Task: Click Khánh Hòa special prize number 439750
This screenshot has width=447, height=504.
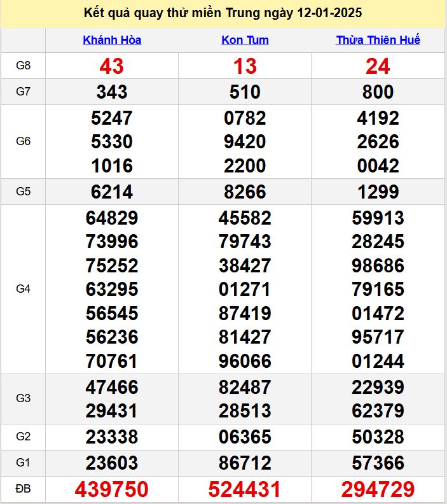Action: point(112,489)
